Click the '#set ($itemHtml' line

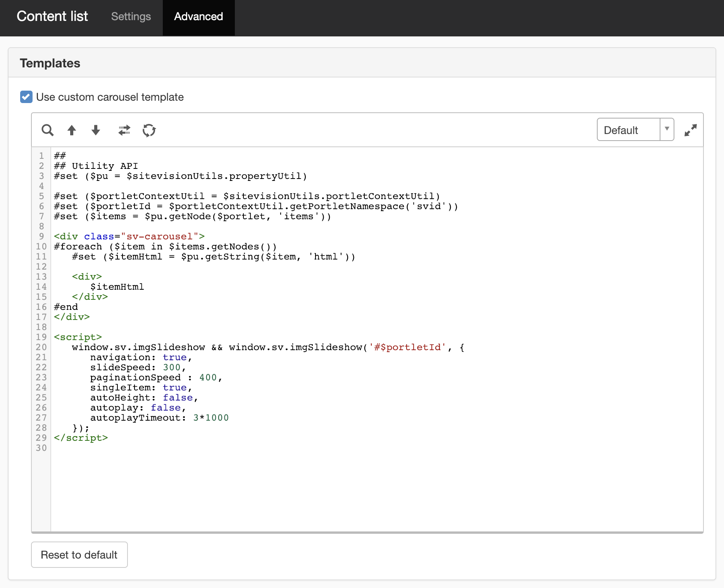(x=214, y=256)
